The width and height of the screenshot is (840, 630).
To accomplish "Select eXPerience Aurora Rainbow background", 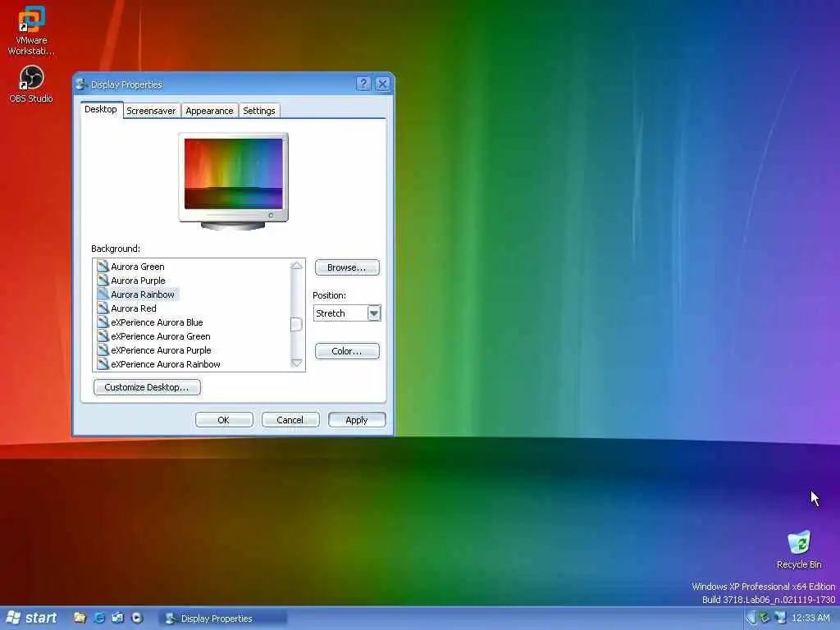I will (x=166, y=363).
